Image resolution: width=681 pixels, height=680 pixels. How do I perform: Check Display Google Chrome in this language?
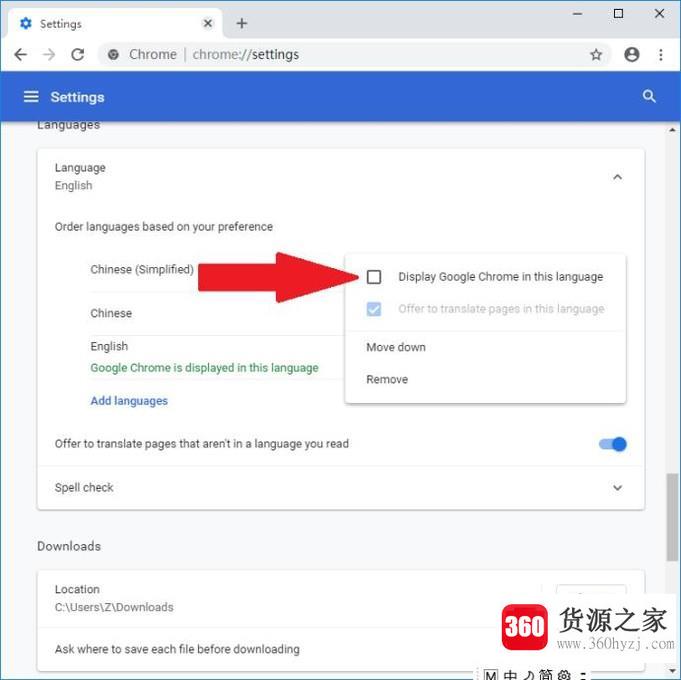pos(374,277)
